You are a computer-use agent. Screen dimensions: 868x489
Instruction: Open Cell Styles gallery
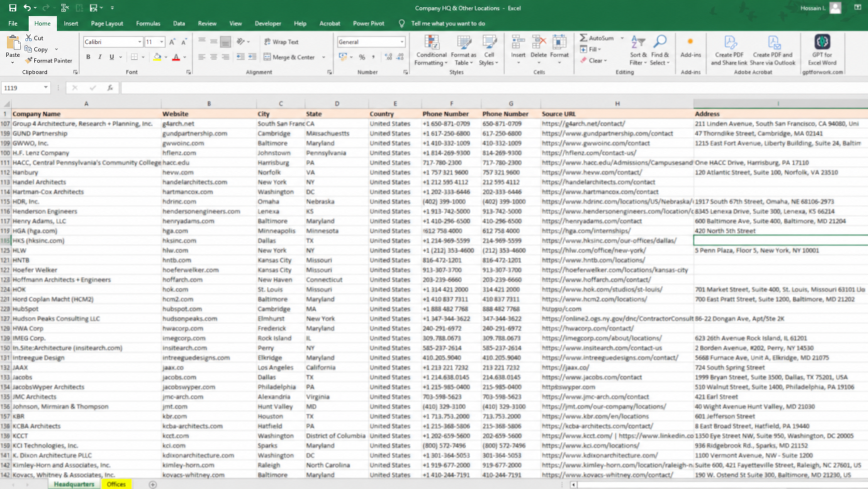coord(489,50)
